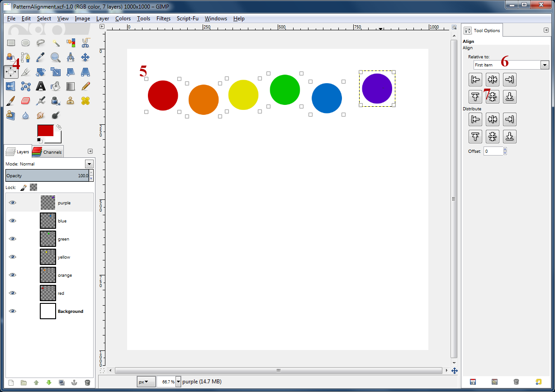Anchor the floating layer

74,383
